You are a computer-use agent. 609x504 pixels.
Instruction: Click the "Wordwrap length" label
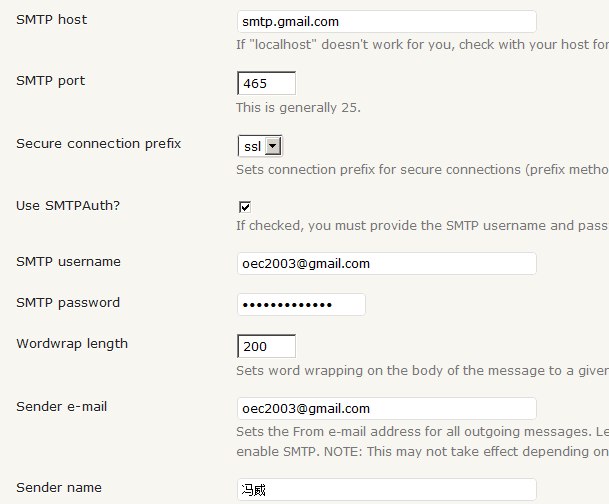tap(72, 344)
